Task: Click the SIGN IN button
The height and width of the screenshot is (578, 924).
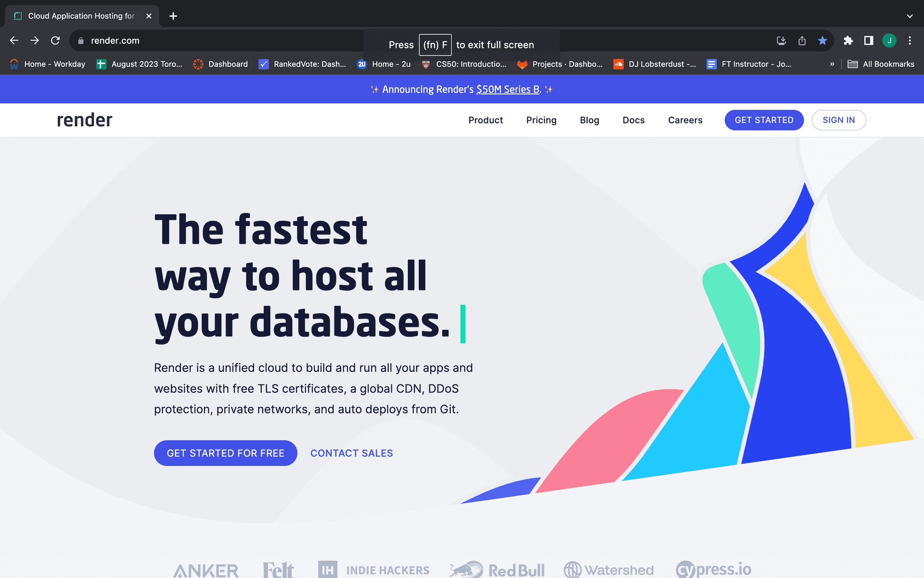Action: point(839,120)
